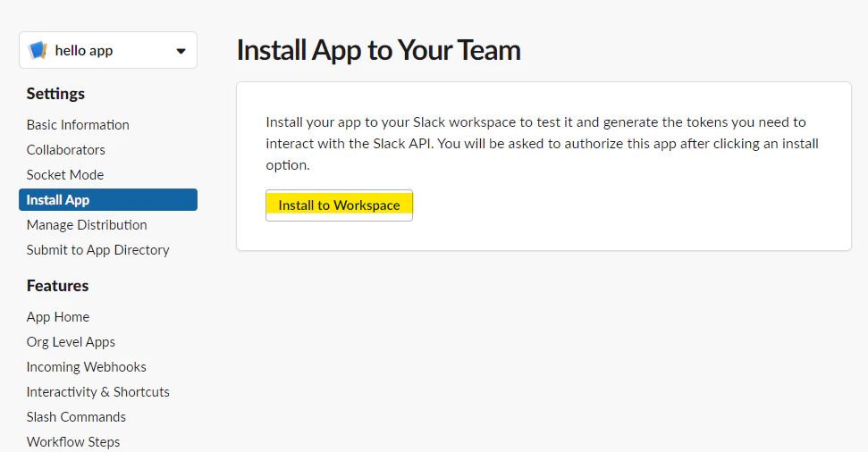Screen dimensions: 868x452
Task: Click the Install App to Your Team heading
Action: 379,50
